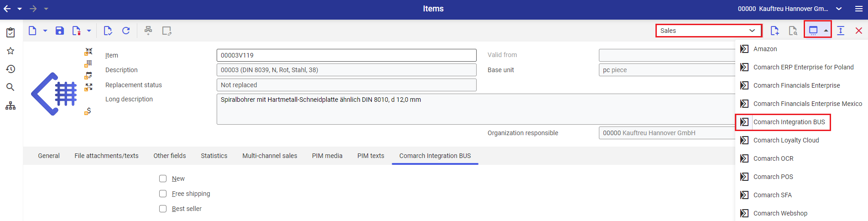The image size is (868, 221).
Task: Select Comarch SFA
Action: [x=801, y=195]
